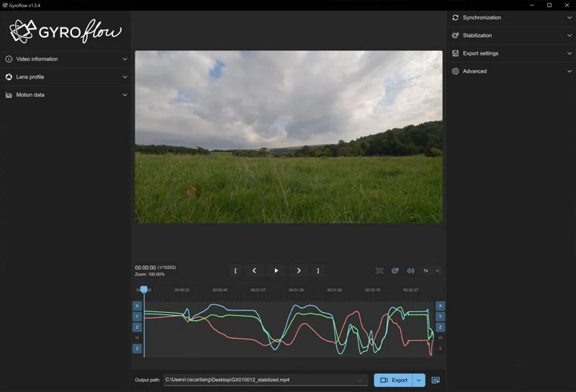The image size is (576, 392).
Task: Set trim start with left bracket
Action: coord(235,271)
